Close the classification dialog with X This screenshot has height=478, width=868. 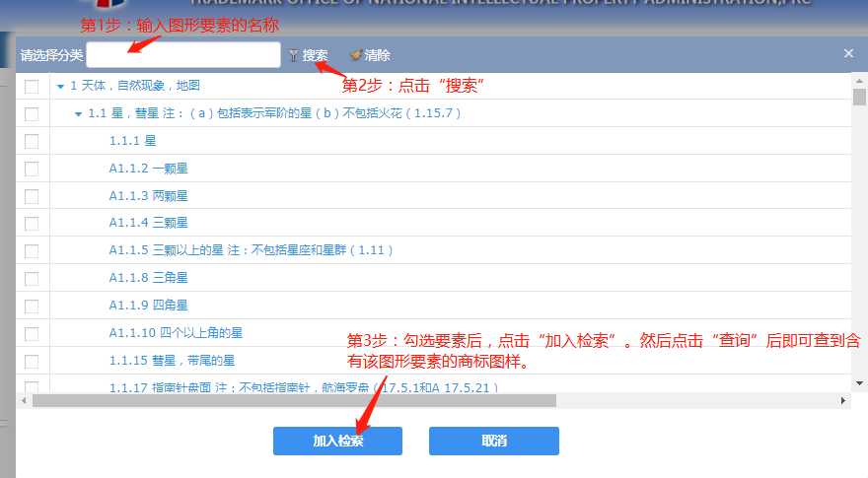click(x=848, y=53)
